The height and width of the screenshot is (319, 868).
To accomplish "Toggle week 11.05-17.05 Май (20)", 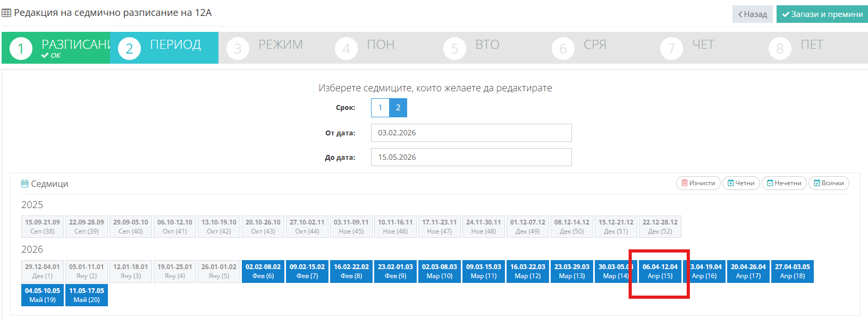I will (87, 295).
